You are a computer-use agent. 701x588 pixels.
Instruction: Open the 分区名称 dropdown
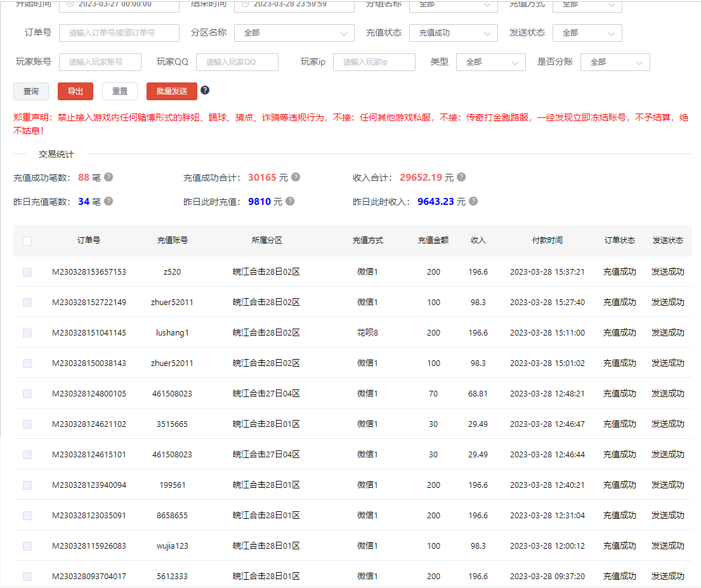[x=294, y=33]
